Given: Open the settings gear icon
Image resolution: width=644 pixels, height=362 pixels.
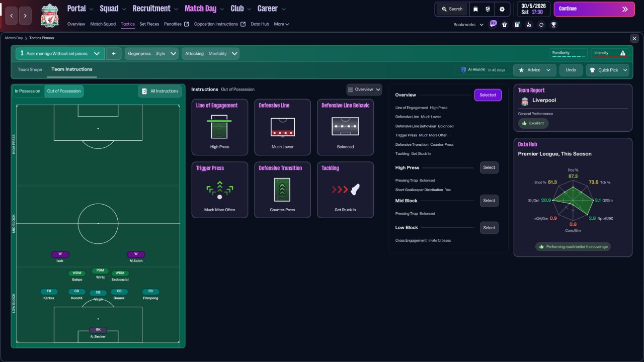Looking at the screenshot, I should coord(502,9).
